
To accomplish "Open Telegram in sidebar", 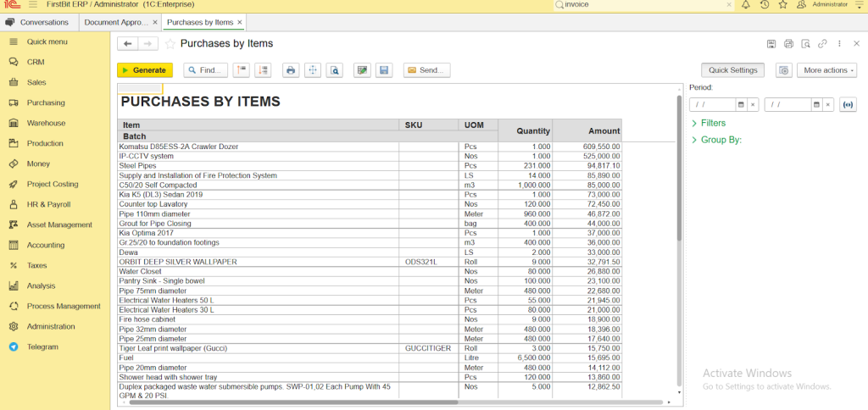I will point(42,347).
